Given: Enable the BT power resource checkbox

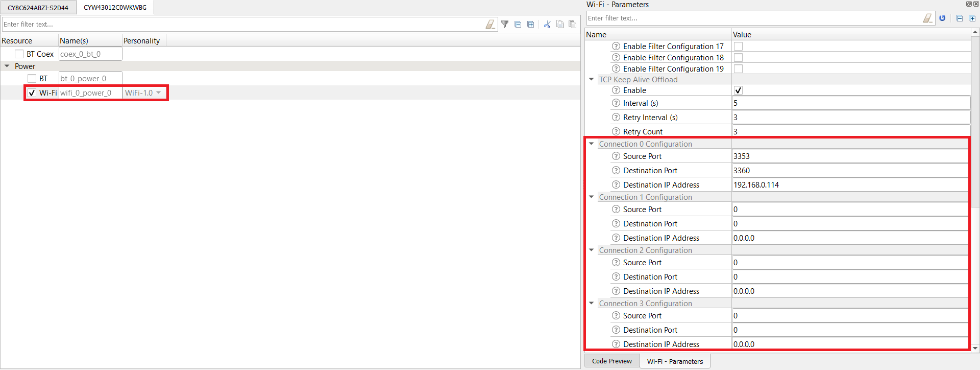Looking at the screenshot, I should (x=32, y=78).
